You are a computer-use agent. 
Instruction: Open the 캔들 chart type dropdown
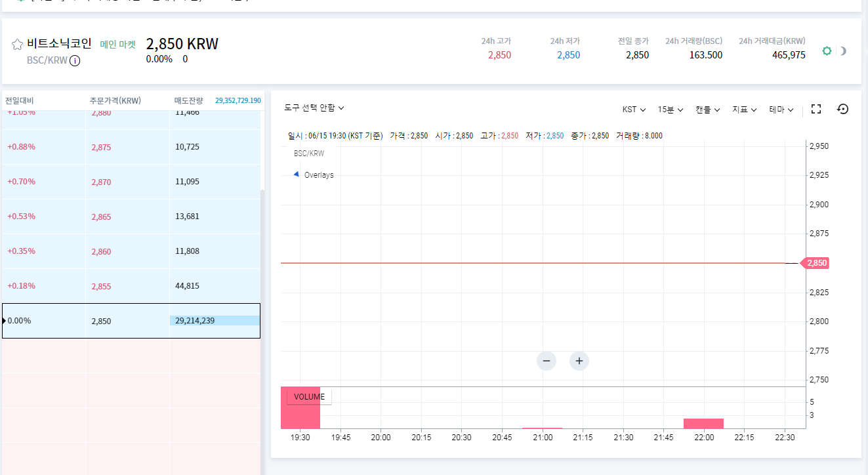(x=708, y=110)
